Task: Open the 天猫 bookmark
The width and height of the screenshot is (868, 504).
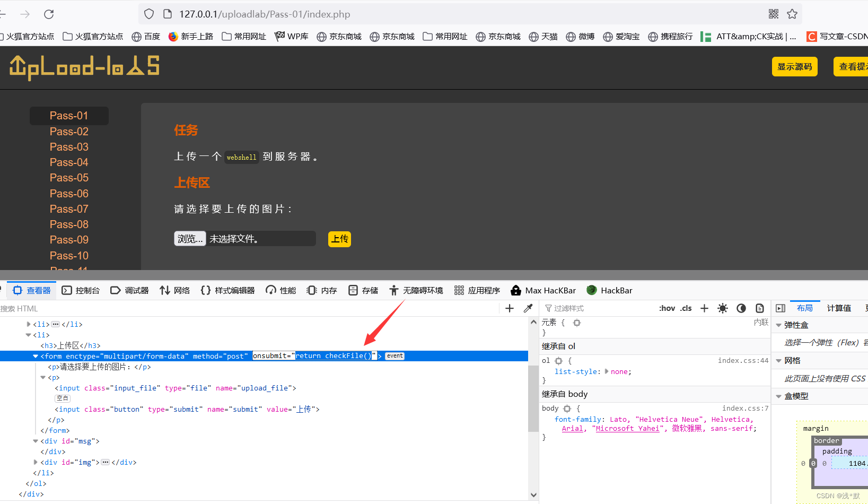Action: tap(543, 37)
